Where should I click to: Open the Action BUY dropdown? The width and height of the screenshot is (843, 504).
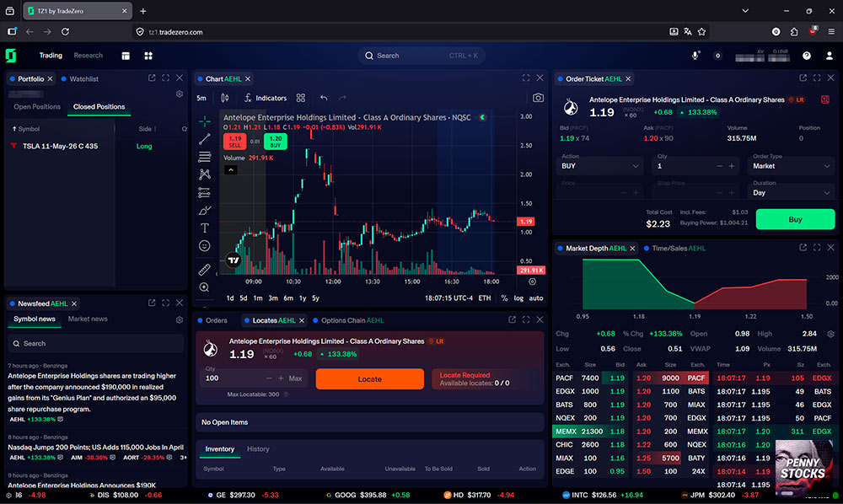point(599,166)
